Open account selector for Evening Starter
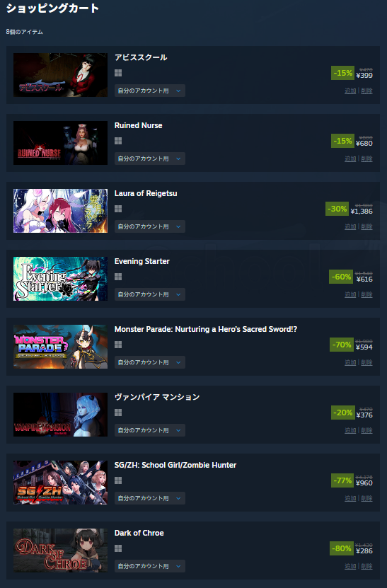 point(149,294)
